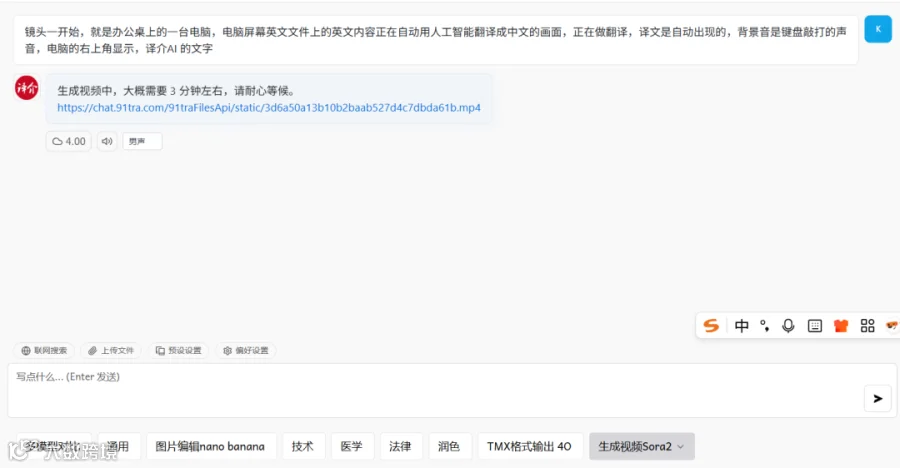The image size is (900, 468).
Task: Toggle the punctuation mode icon
Action: tap(765, 326)
